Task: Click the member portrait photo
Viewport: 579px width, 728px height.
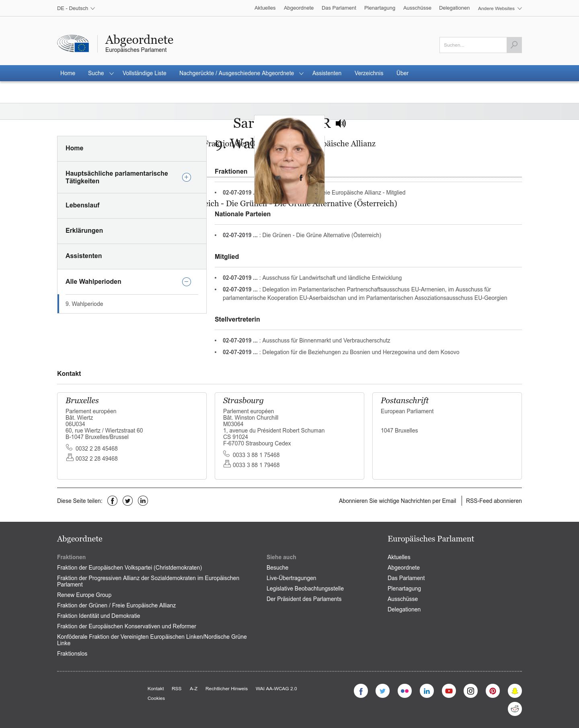Action: pyautogui.click(x=289, y=160)
